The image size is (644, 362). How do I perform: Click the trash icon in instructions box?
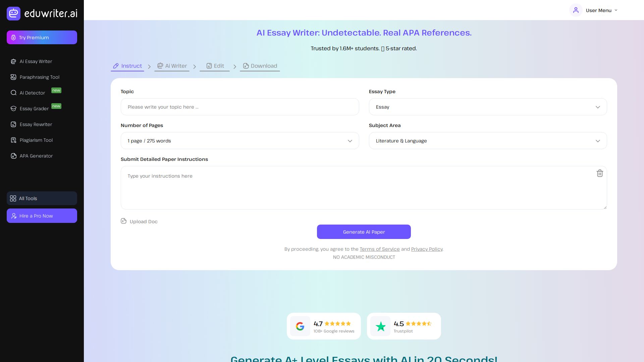(600, 173)
